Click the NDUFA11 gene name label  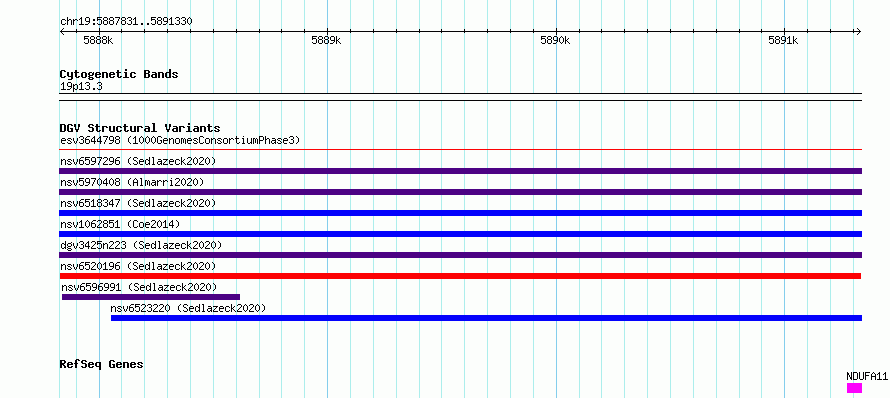(x=867, y=376)
